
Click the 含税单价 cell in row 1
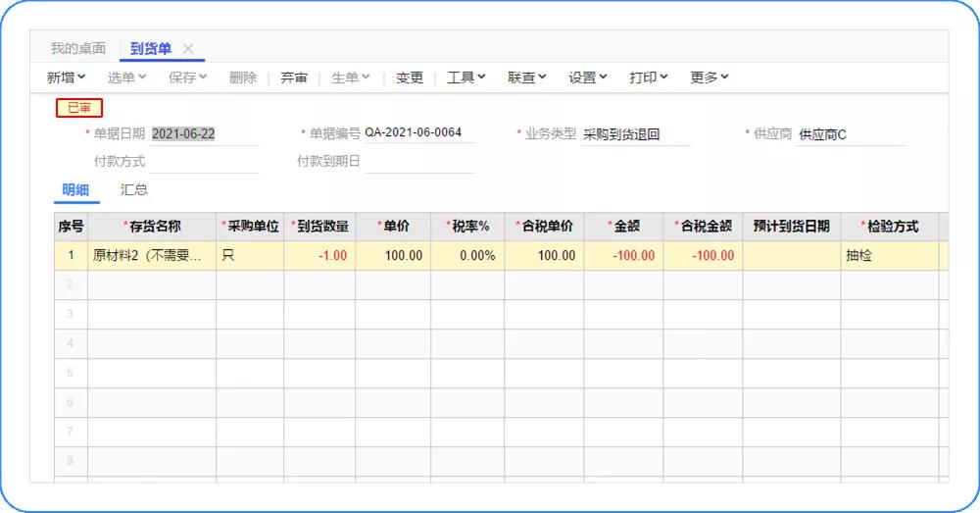point(544,255)
